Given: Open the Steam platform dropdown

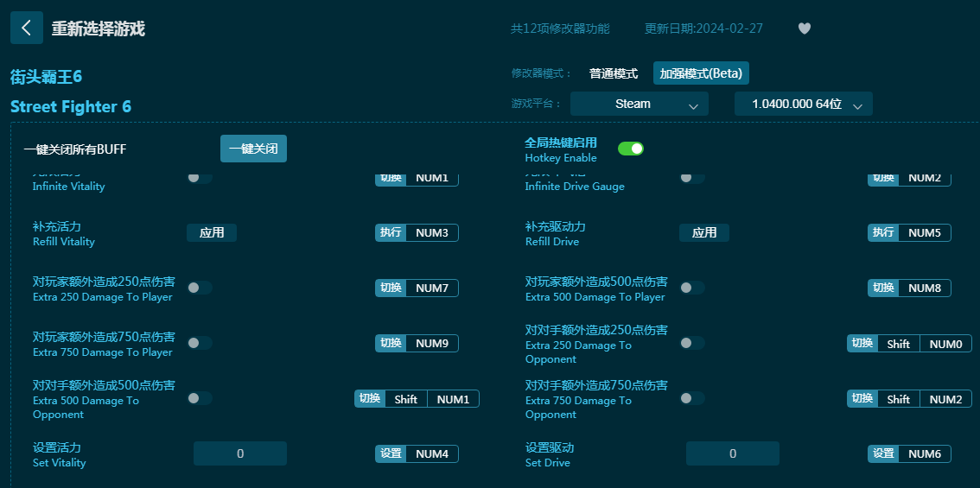Looking at the screenshot, I should point(640,104).
